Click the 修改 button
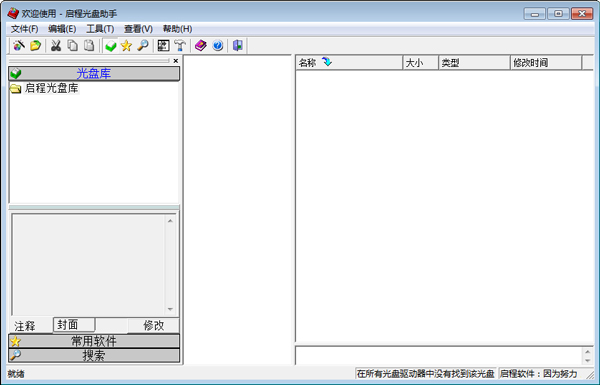 [x=153, y=325]
